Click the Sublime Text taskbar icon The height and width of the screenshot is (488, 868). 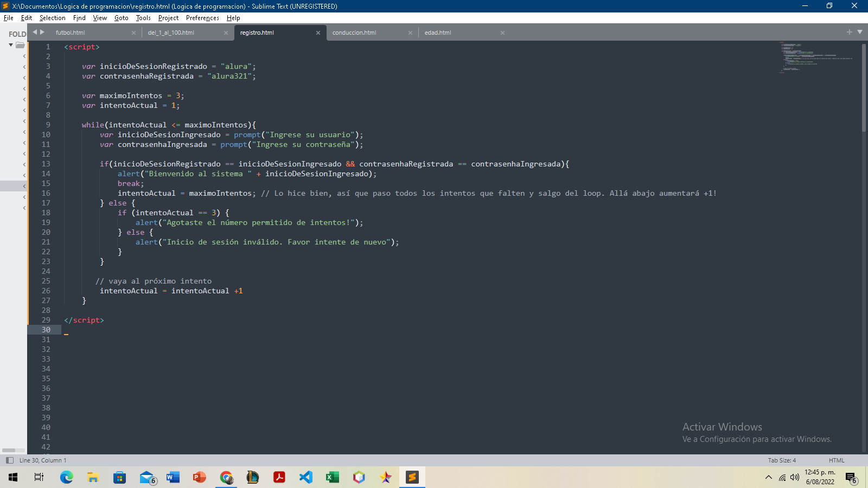412,477
